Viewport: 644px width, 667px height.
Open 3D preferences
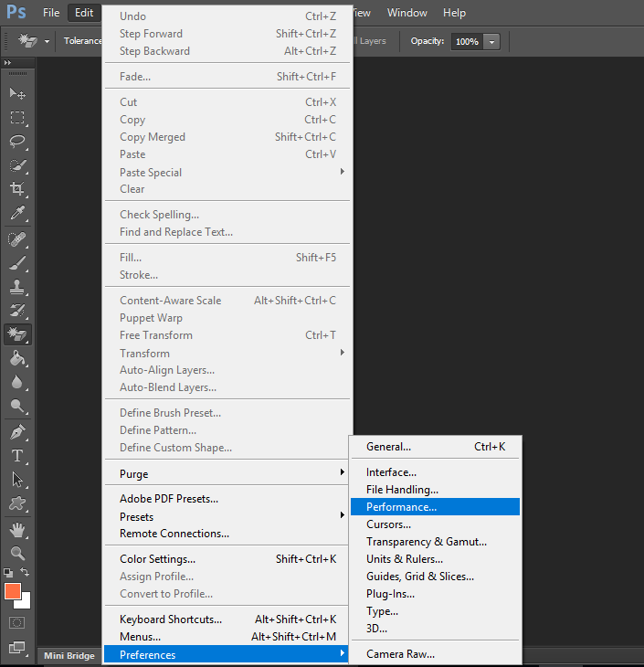coord(435,629)
